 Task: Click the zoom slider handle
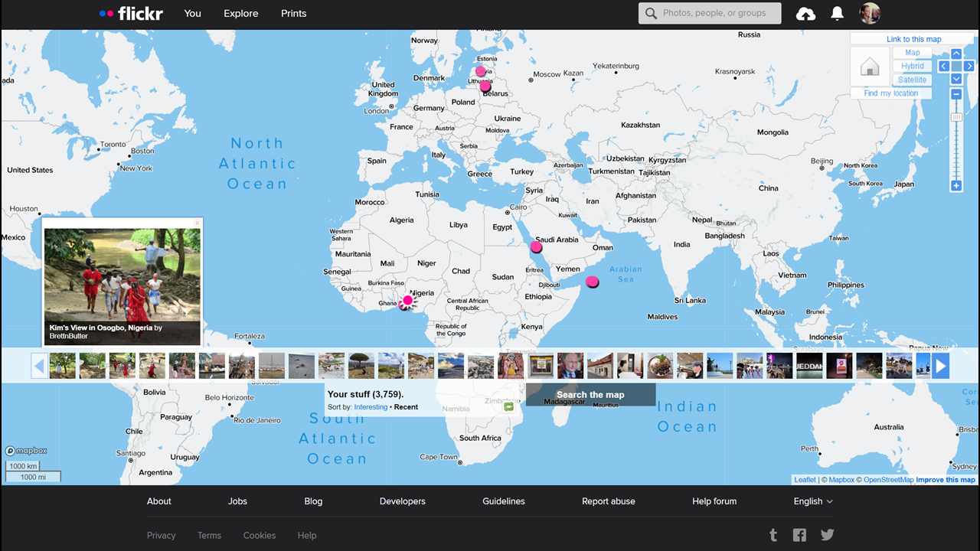click(956, 117)
